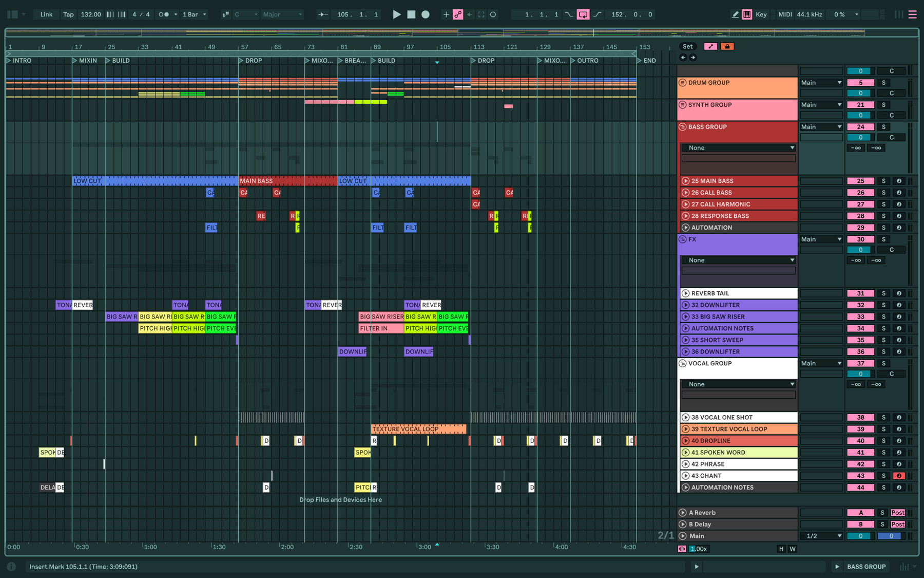
Task: Click the DRUM GROUP volume value 0
Action: [861, 94]
